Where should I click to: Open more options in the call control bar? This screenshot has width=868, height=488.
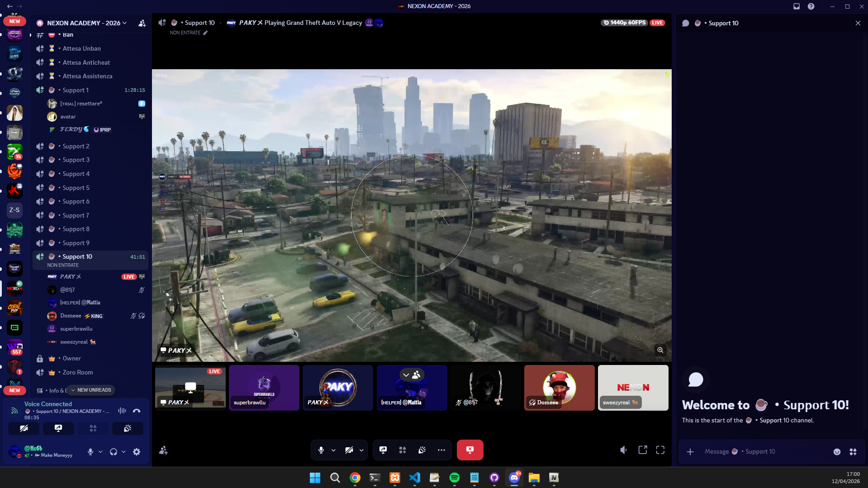click(x=441, y=450)
